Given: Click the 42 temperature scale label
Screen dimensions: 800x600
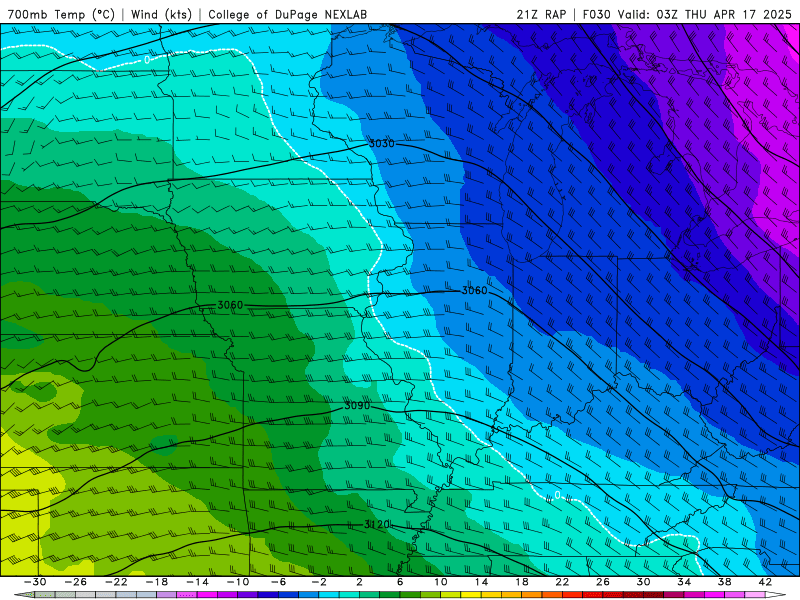Looking at the screenshot, I should [765, 582].
